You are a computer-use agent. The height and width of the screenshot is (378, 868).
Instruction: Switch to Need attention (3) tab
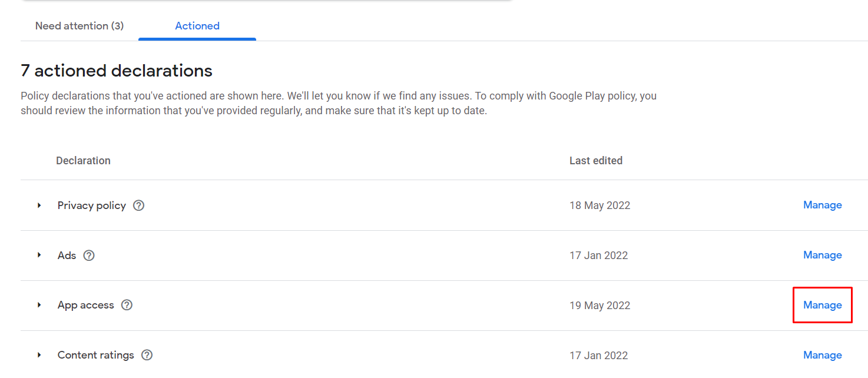[x=79, y=26]
